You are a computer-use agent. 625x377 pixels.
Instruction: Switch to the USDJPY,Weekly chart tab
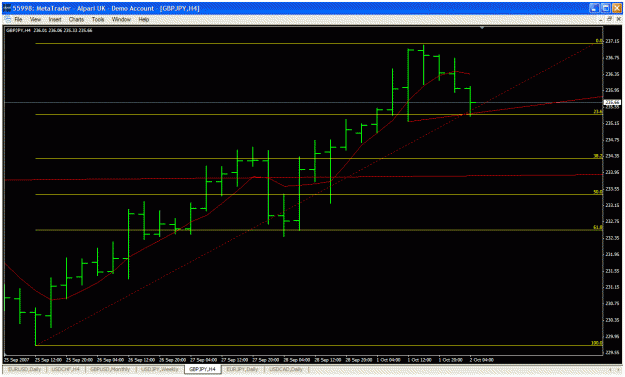[x=159, y=369]
